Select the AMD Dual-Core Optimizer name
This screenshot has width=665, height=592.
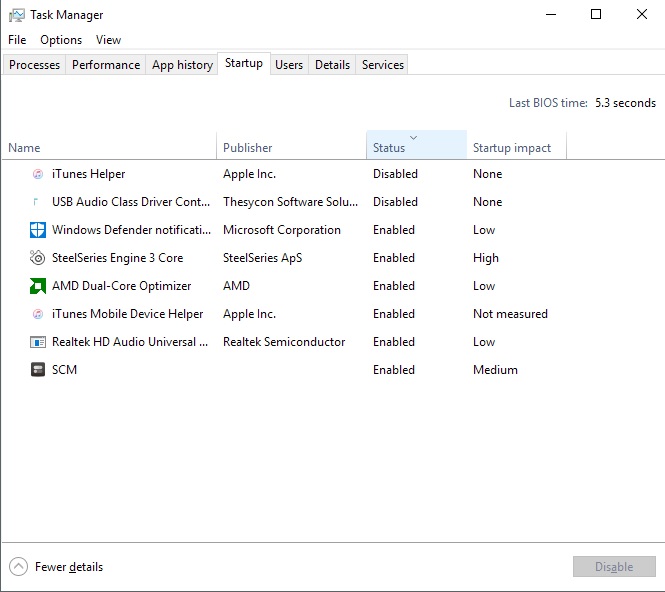[x=122, y=286]
